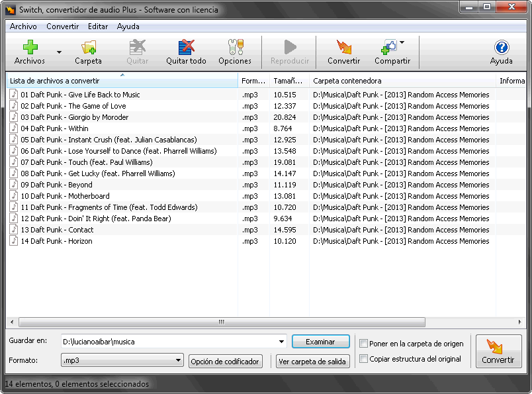This screenshot has height=394, width=532.
Task: Expand the Compartir dropdown arrow
Action: click(402, 42)
